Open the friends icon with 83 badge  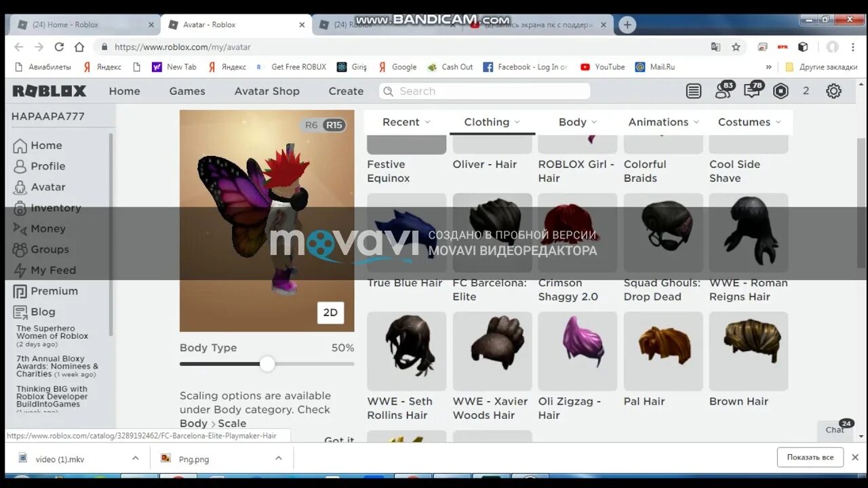point(724,90)
